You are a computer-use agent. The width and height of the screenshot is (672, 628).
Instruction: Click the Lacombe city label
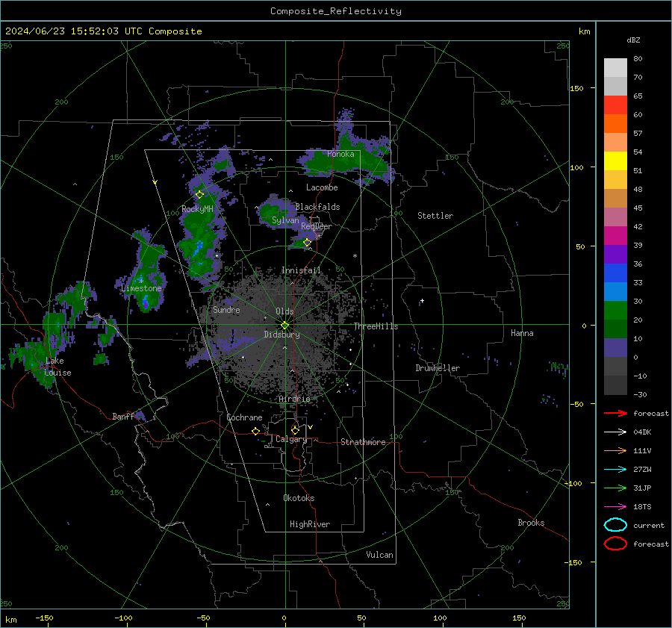coord(322,187)
